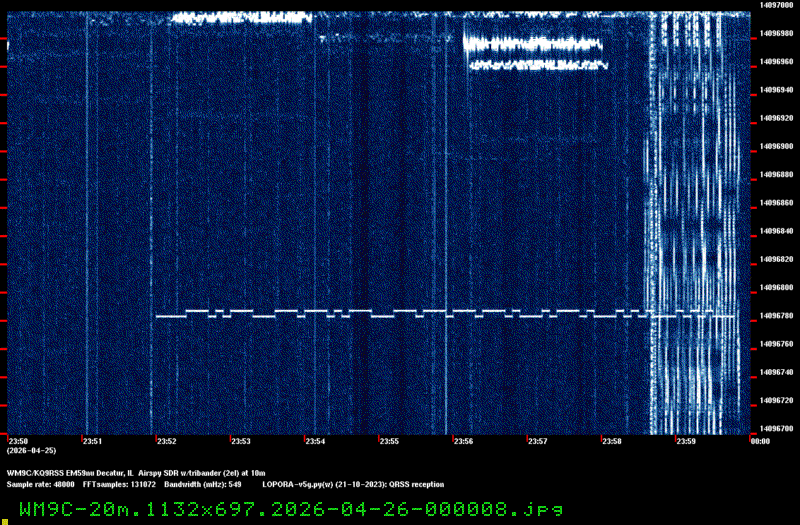Screen dimensions: 800x525
Task: Select the 14097000 frequency label
Action: coord(776,5)
